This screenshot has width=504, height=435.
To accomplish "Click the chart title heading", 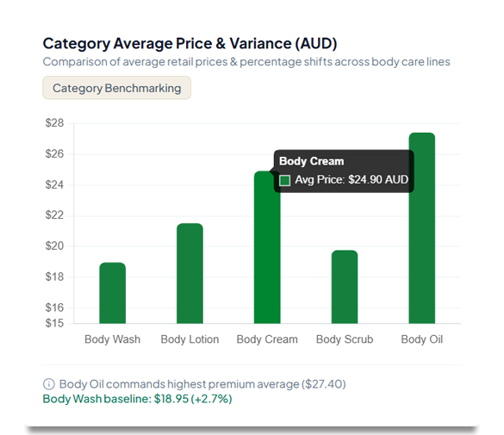I will point(190,43).
